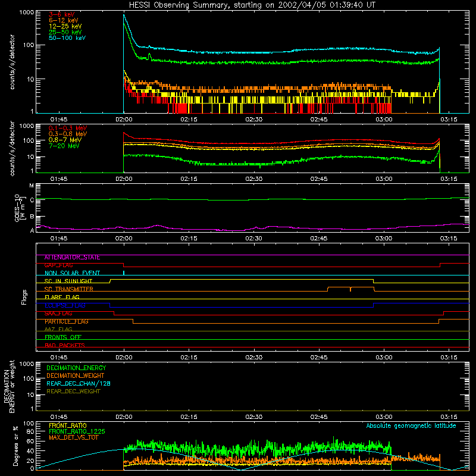The image size is (476, 476).
Task: Click 01:45 tick under the top keV panel
Action: coord(59,120)
